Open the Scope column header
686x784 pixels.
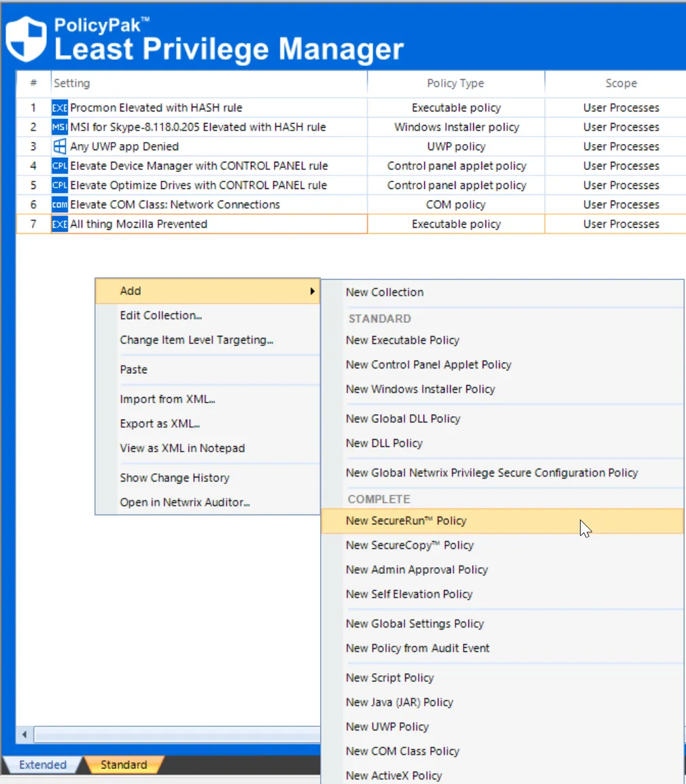coord(620,83)
